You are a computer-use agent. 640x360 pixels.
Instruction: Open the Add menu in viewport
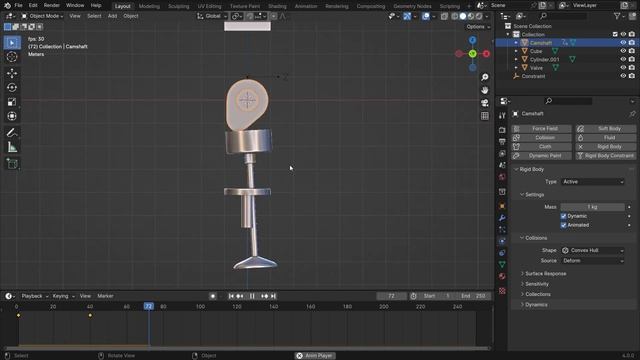(x=112, y=16)
